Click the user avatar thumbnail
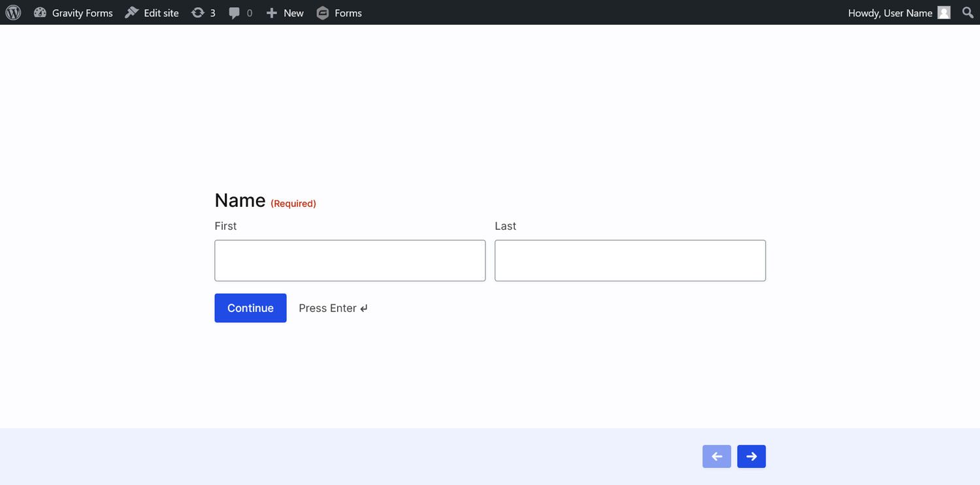 (x=944, y=12)
